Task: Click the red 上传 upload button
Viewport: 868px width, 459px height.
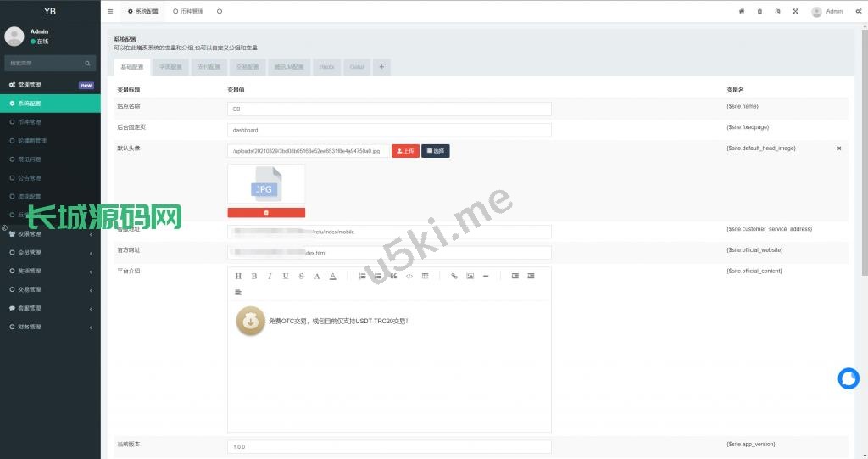Action: coord(405,150)
